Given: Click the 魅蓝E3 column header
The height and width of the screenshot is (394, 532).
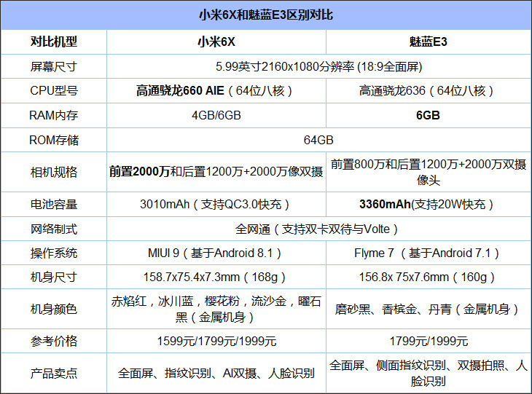Looking at the screenshot, I should (429, 42).
